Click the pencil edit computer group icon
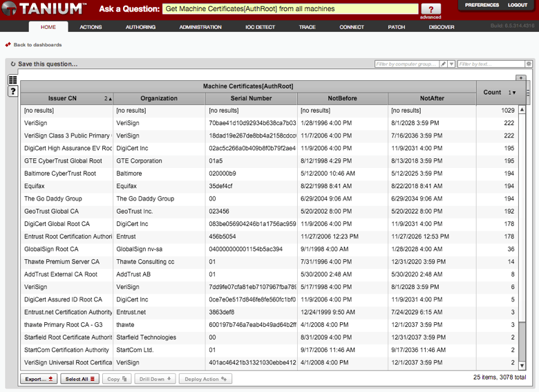539x392 pixels. coord(444,64)
